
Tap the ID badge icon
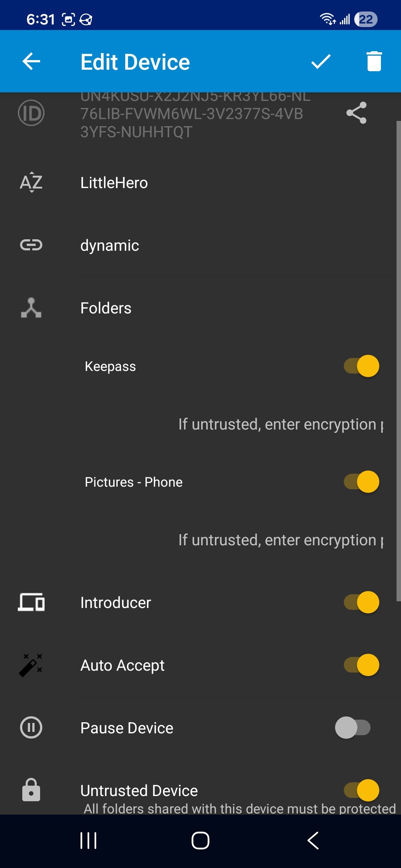[x=31, y=113]
